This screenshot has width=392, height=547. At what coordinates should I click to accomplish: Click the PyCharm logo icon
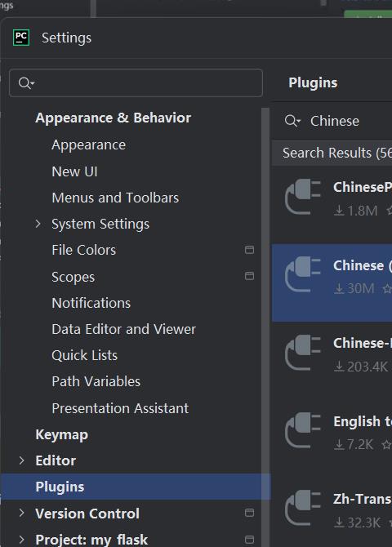pyautogui.click(x=21, y=38)
